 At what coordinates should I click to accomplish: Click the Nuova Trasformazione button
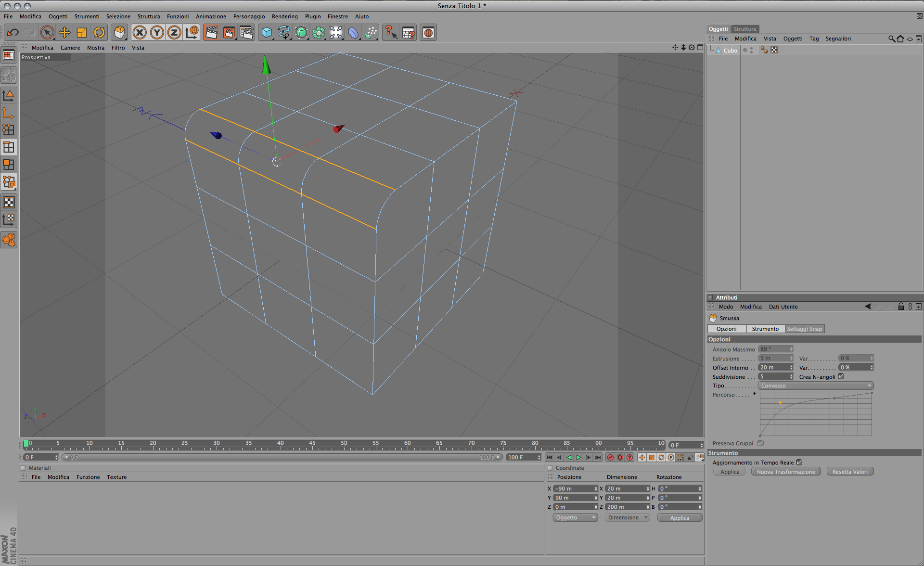tap(786, 472)
